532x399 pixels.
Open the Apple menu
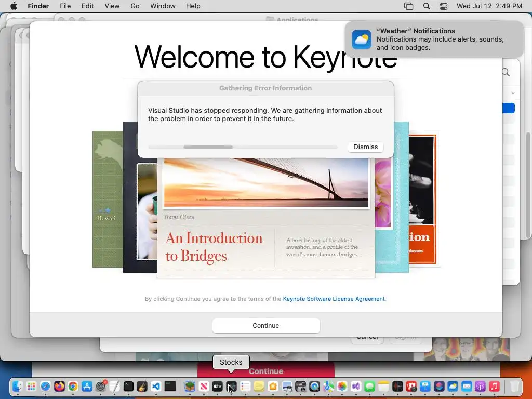pos(14,6)
